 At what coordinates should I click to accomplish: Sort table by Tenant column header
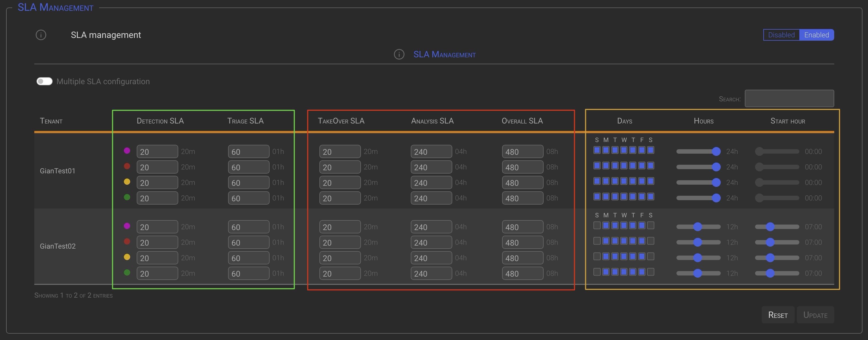click(51, 121)
